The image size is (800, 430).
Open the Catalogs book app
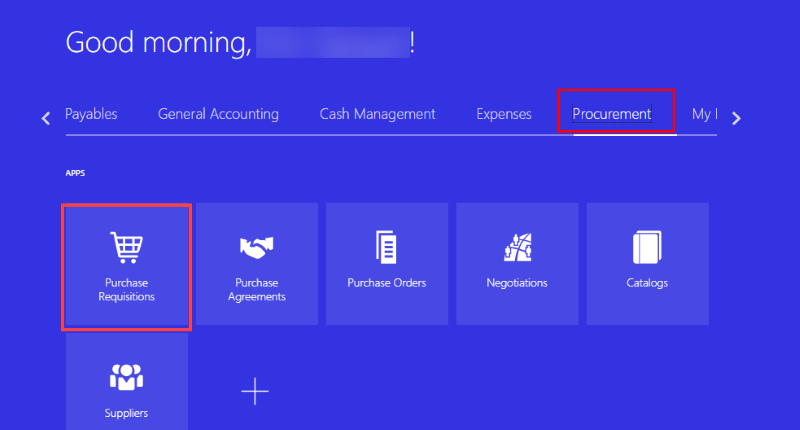(x=647, y=264)
